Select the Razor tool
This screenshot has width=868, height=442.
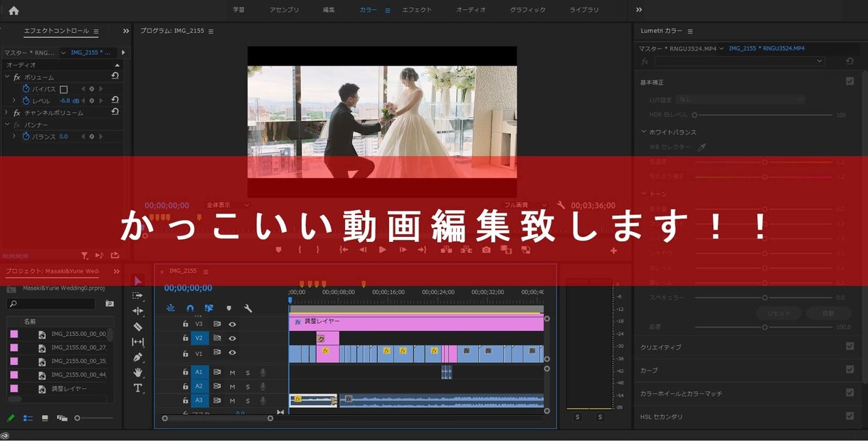point(138,327)
